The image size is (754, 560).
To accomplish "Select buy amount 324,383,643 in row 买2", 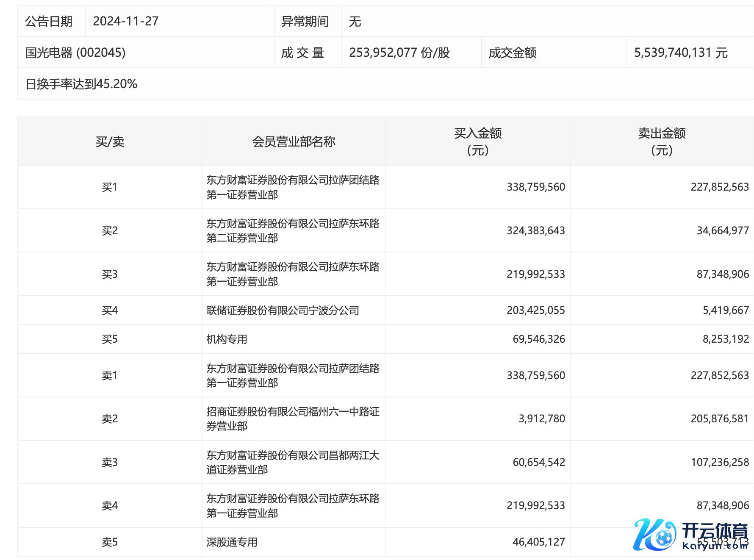I will pos(535,230).
